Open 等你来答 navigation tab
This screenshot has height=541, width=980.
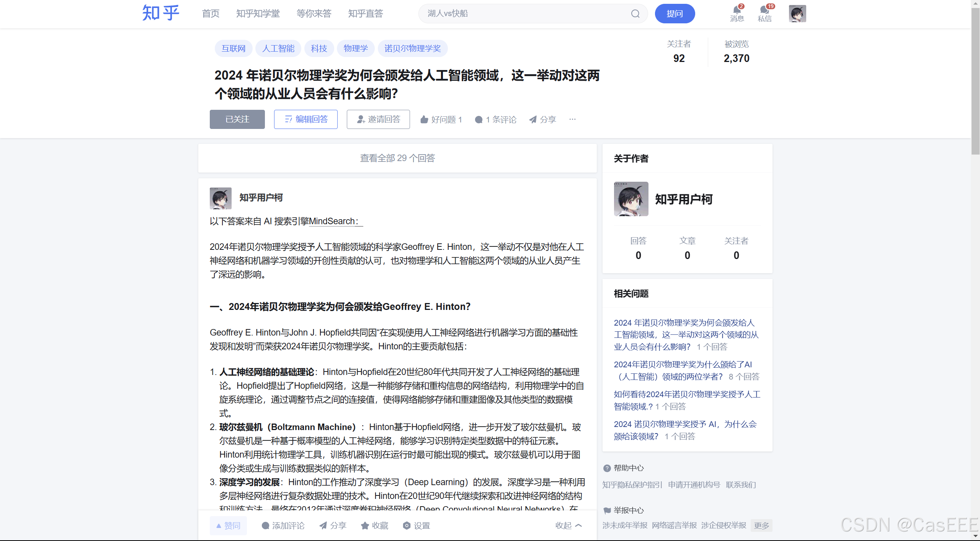tap(314, 14)
